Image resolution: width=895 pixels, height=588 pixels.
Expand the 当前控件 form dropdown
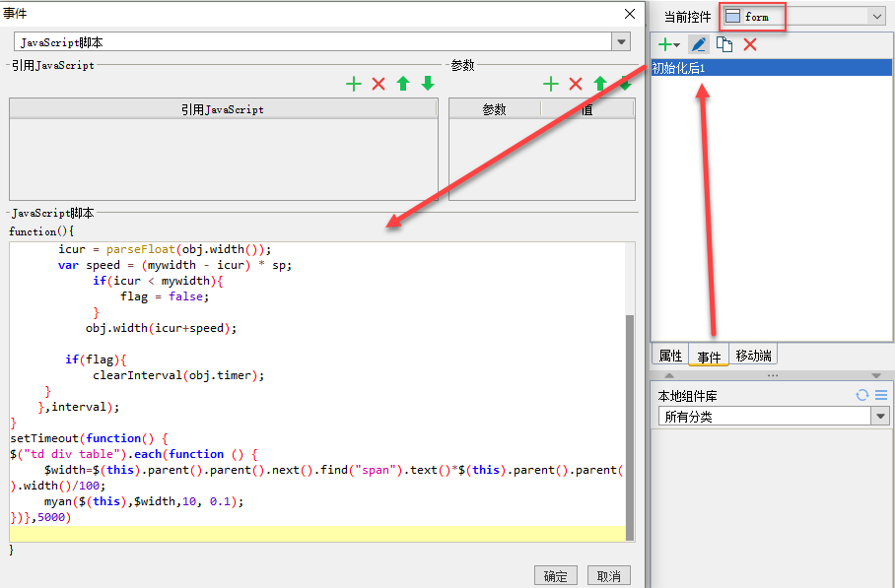877,17
